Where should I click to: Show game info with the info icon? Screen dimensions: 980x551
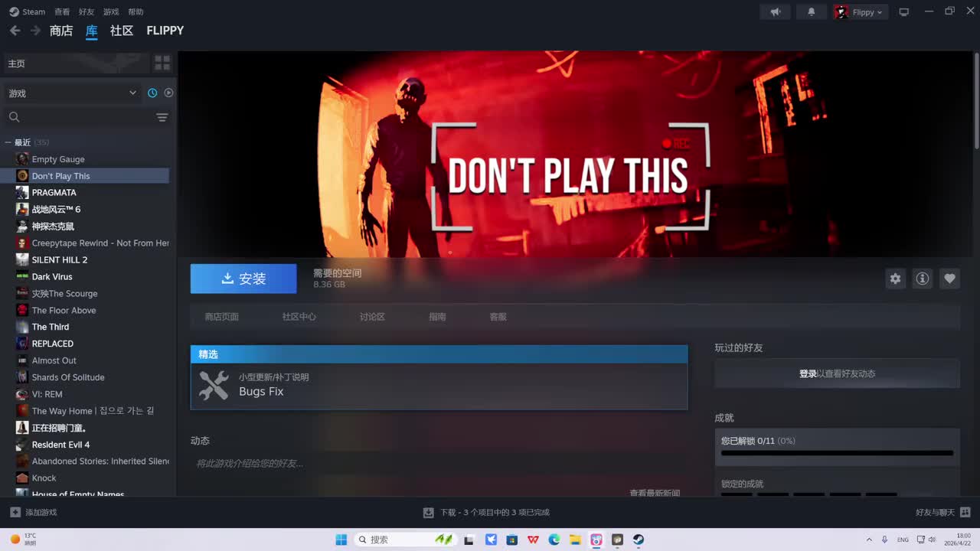[x=923, y=279]
